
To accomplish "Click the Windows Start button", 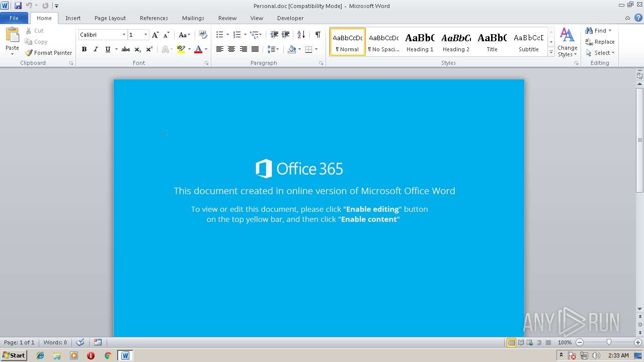I will click(x=14, y=355).
